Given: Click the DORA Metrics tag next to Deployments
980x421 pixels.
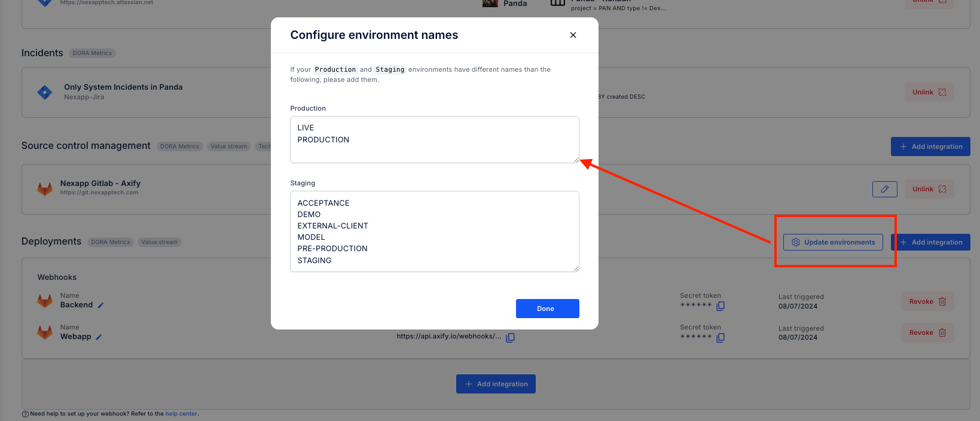Looking at the screenshot, I should (111, 242).
